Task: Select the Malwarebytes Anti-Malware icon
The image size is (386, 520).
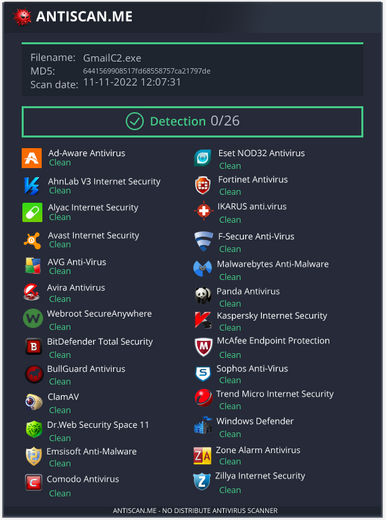Action: 202,269
